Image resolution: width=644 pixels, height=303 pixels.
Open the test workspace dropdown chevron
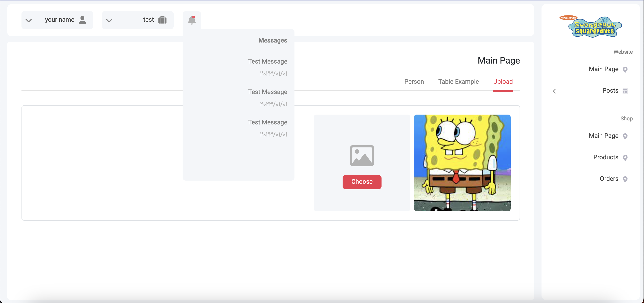coord(109,20)
